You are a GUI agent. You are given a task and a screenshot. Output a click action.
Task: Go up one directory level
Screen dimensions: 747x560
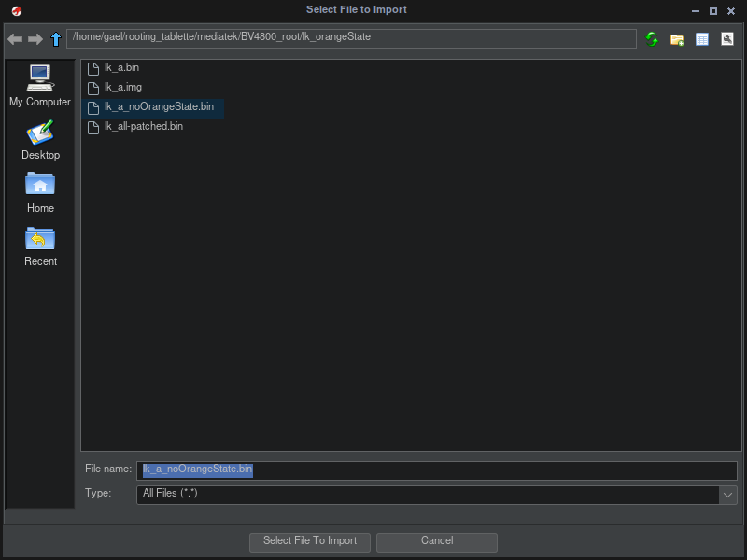click(55, 39)
